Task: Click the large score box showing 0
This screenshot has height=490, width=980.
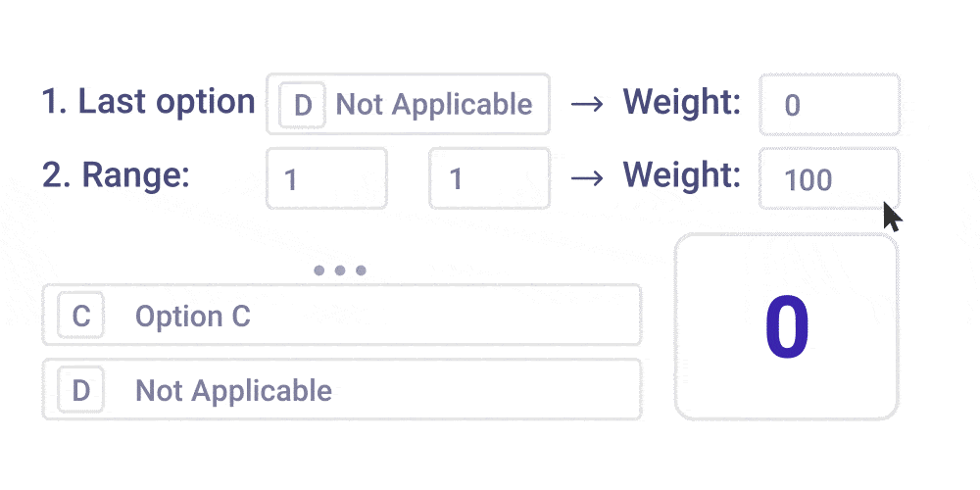Action: (786, 326)
